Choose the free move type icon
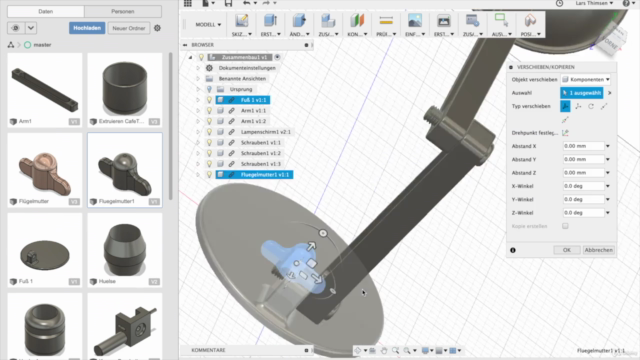 click(x=565, y=106)
